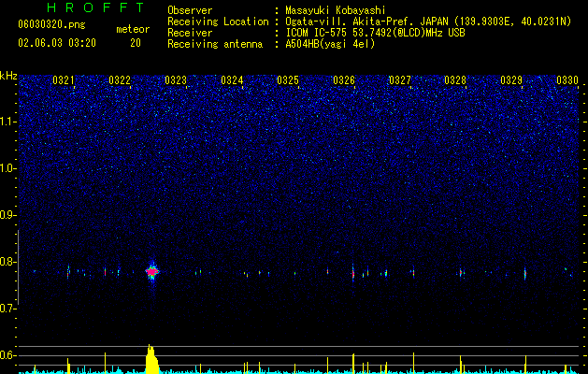Click the 0324 time marker

232,80
